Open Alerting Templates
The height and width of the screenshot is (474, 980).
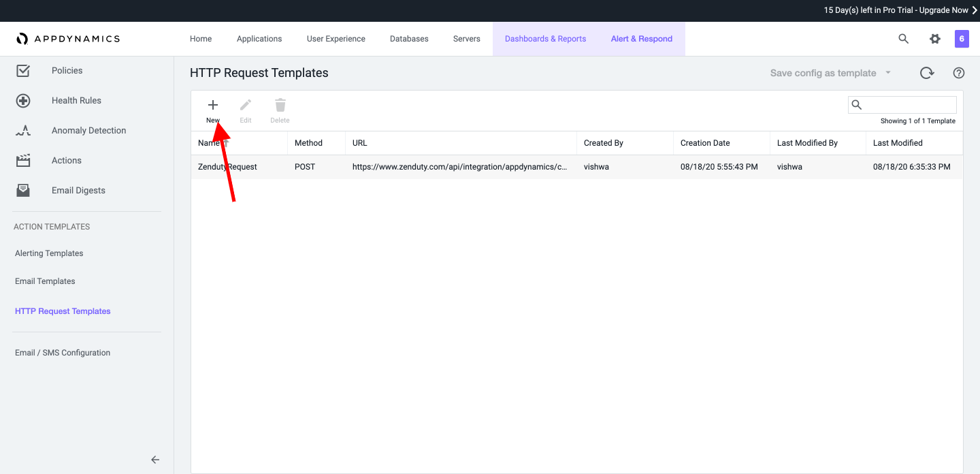point(49,253)
